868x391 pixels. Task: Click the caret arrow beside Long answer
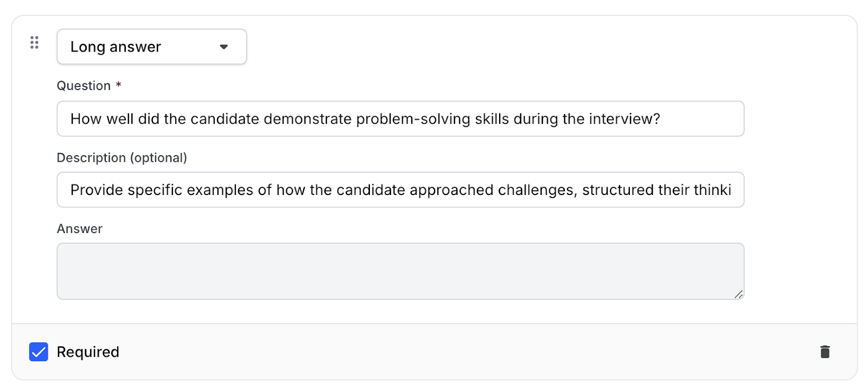[224, 47]
